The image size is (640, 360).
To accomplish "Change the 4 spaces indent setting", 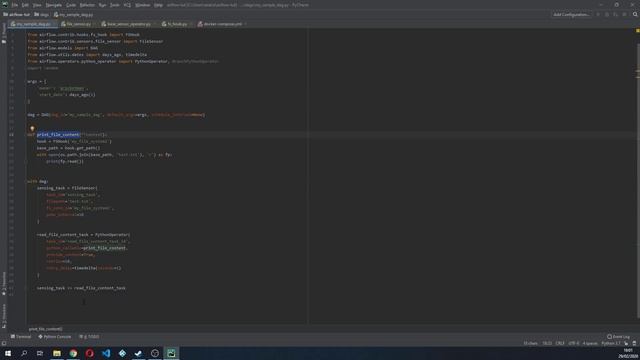I will pyautogui.click(x=590, y=343).
